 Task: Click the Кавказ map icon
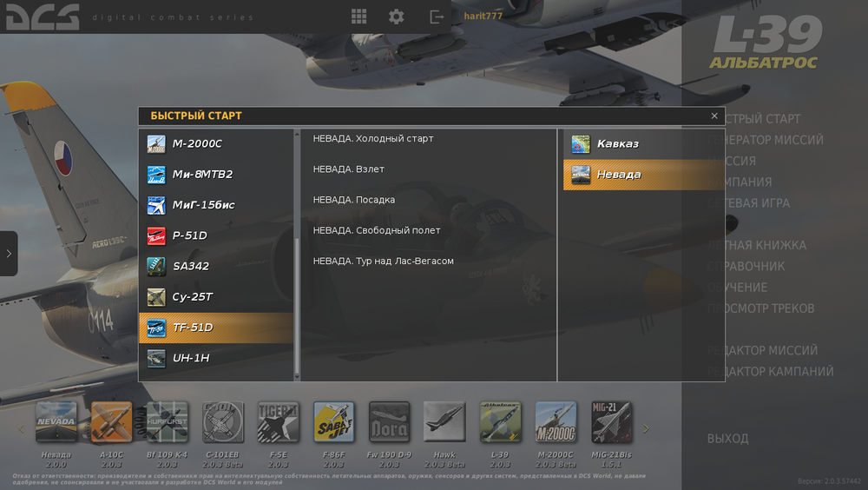(x=581, y=144)
